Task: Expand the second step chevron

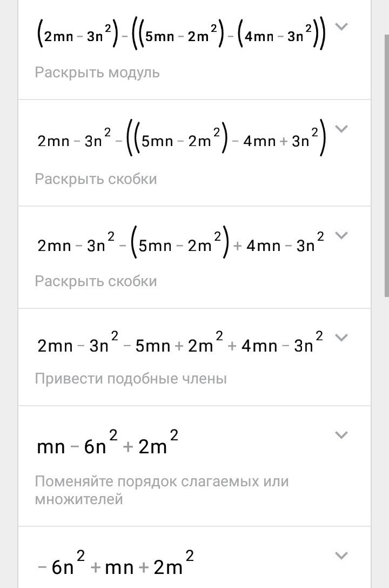Action: (341, 129)
